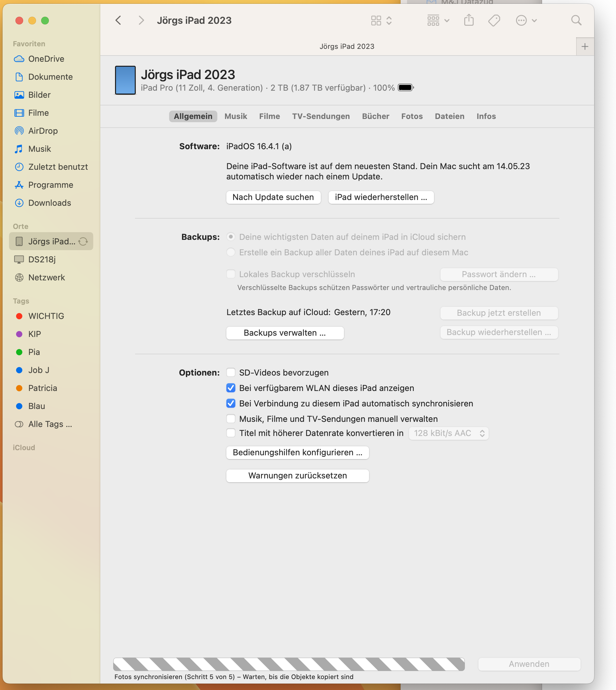The image size is (616, 690).
Task: Open the More actions ellipsis menu
Action: [x=526, y=21]
